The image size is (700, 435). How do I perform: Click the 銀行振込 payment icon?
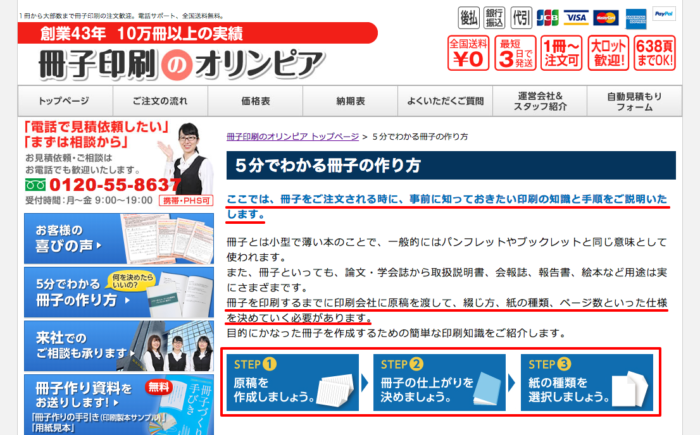pyautogui.click(x=494, y=18)
